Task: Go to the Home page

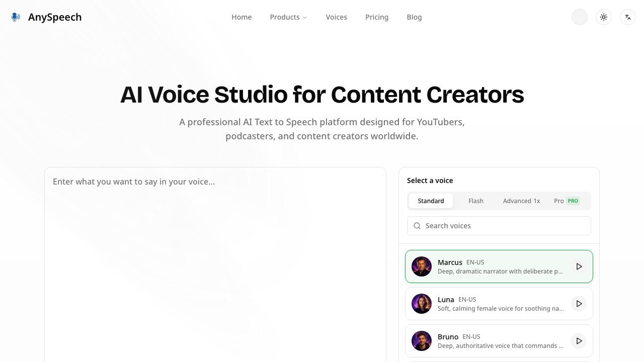Action: (x=242, y=17)
